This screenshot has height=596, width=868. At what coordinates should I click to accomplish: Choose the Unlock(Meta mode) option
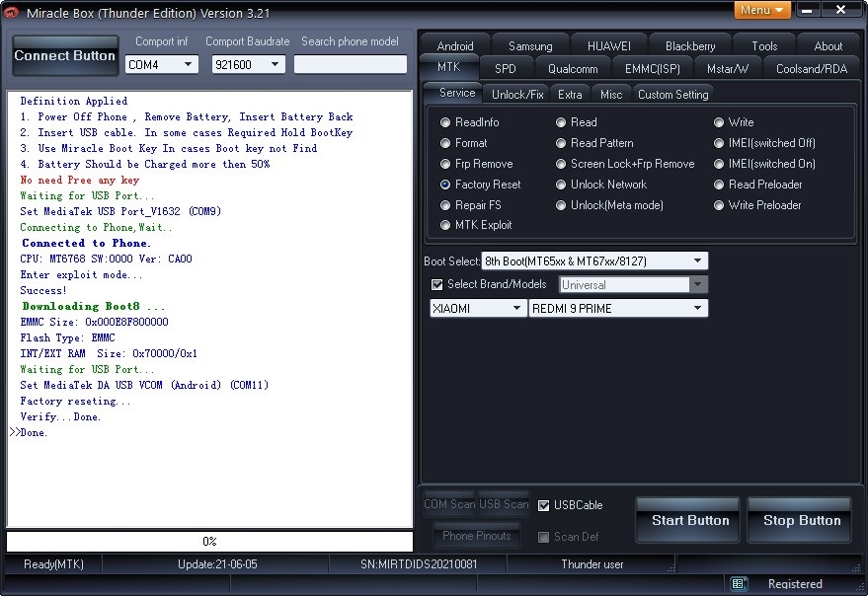click(609, 205)
